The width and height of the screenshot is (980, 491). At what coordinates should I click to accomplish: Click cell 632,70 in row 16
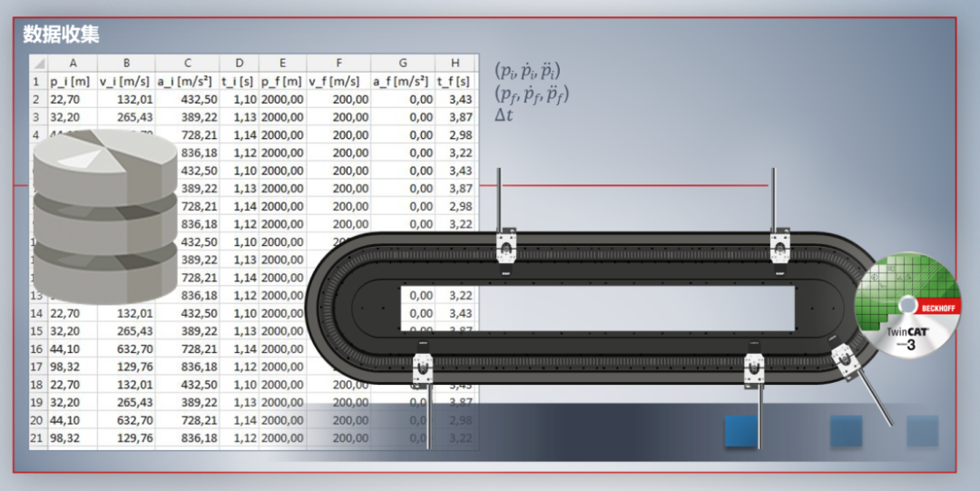(126, 349)
